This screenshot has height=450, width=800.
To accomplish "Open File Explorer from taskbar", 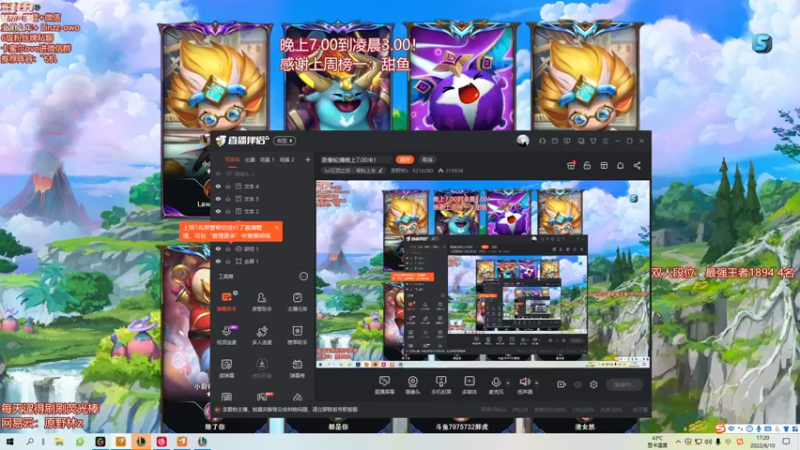I will (59, 442).
